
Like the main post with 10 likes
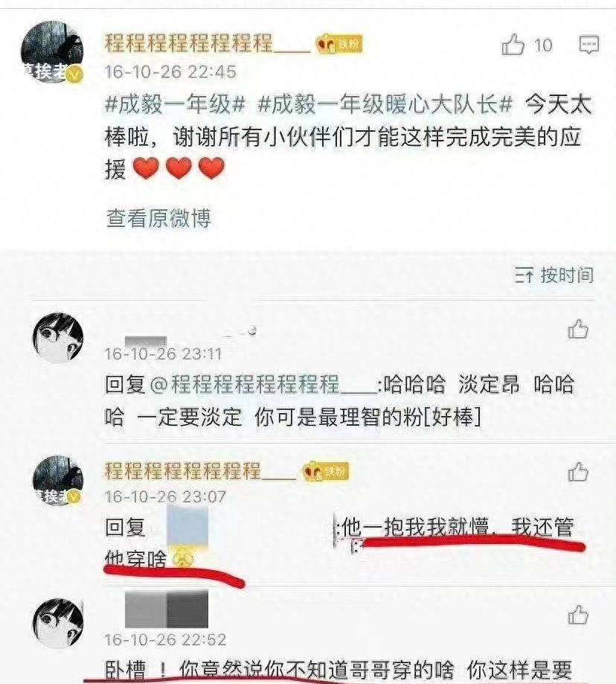[x=513, y=44]
